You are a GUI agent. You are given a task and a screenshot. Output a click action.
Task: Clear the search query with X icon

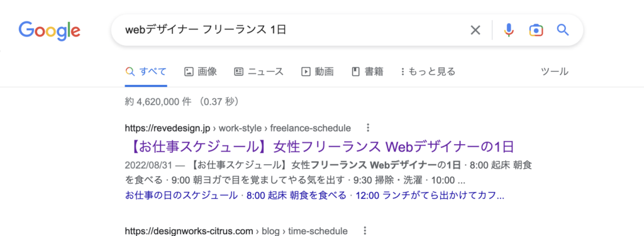[475, 30]
